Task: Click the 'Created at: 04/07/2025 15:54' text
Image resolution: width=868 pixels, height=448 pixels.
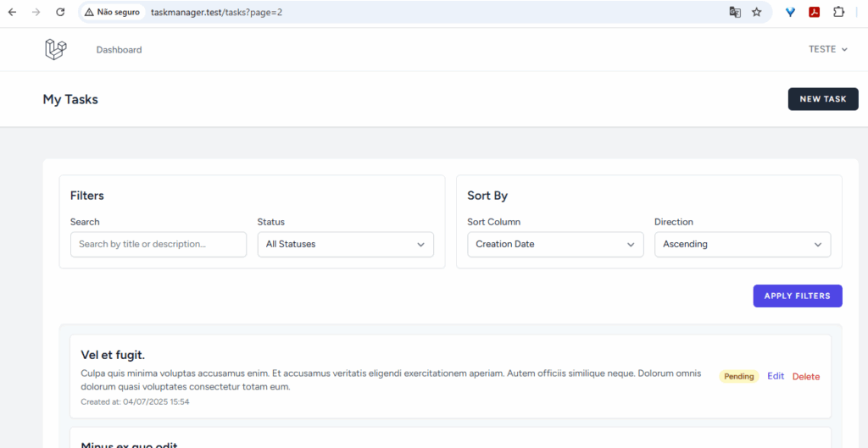Action: [135, 402]
